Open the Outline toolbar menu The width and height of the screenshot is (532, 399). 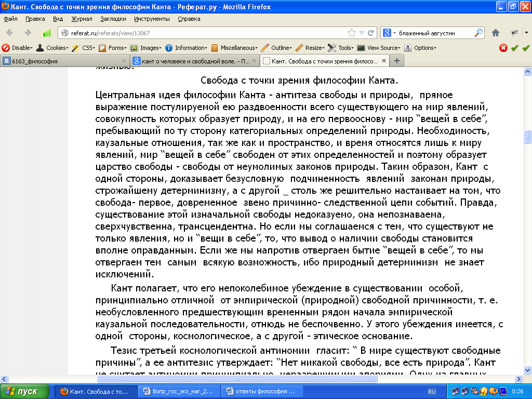coord(276,48)
